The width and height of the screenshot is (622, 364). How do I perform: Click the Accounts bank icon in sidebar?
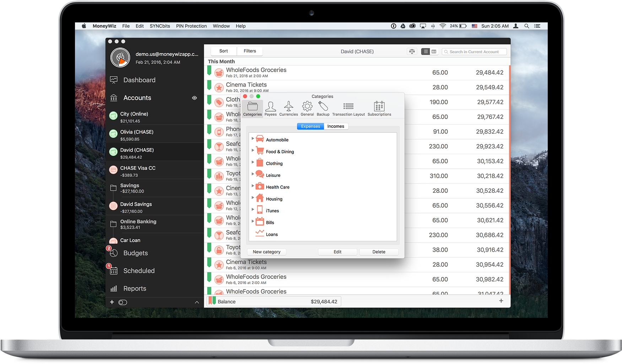point(114,98)
